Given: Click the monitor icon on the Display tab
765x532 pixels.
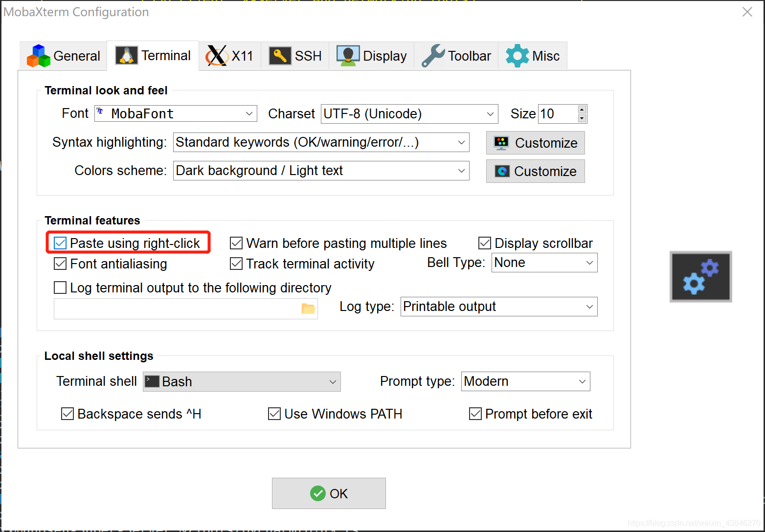Looking at the screenshot, I should click(348, 56).
